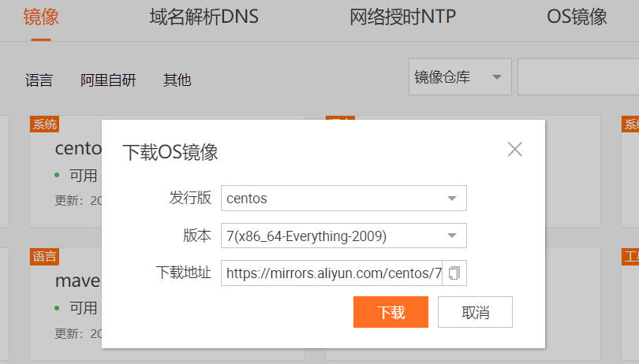Go to the 网络授时NTP tab
This screenshot has width=639, height=364.
(402, 17)
